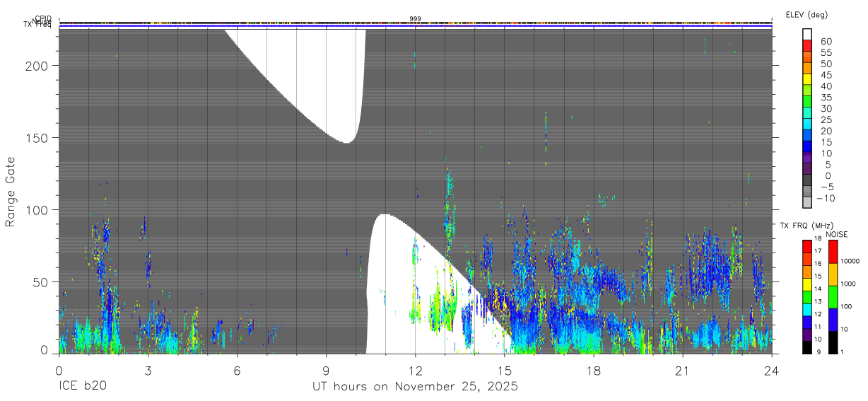Click the y-axis tick label '50' on Range Gate axis
868x401 pixels.
(x=42, y=282)
